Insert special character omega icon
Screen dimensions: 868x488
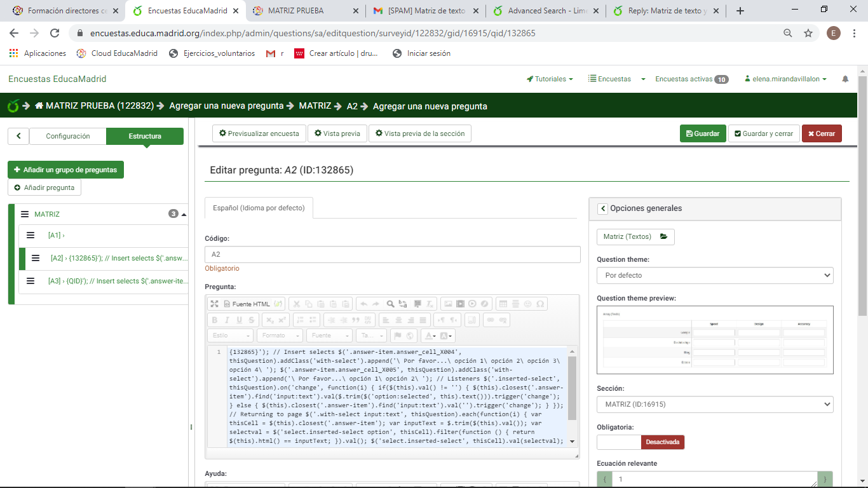pos(540,304)
